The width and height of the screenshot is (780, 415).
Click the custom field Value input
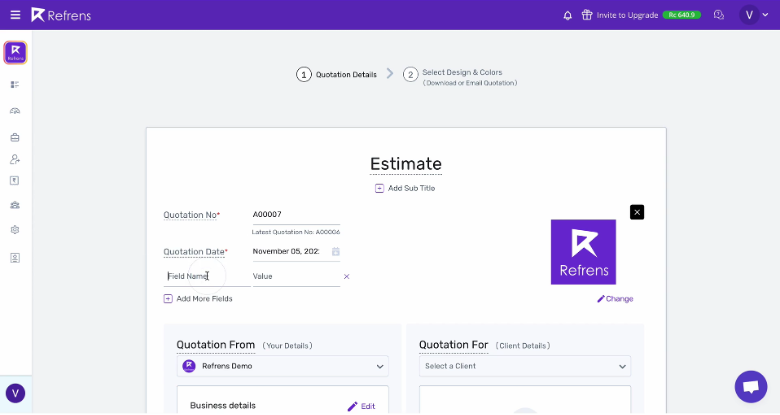(x=296, y=276)
